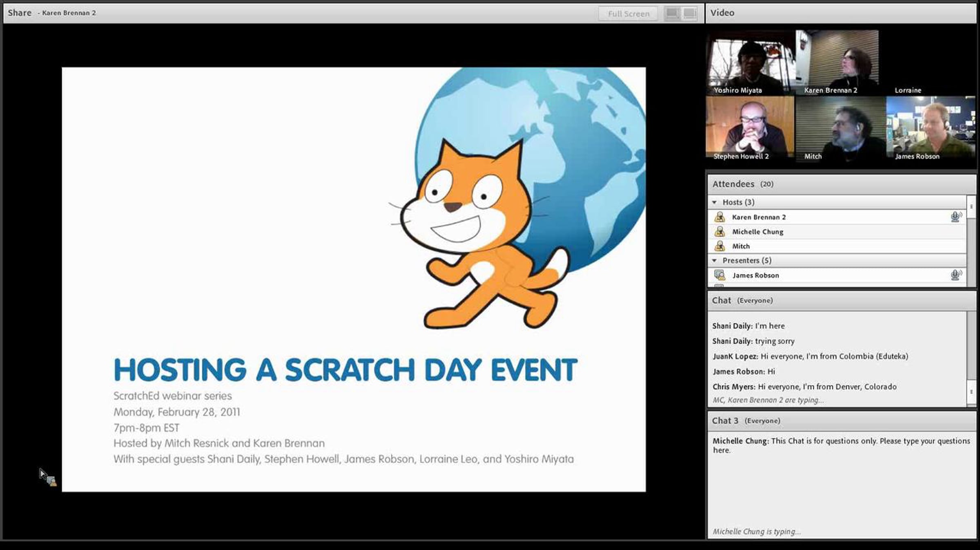Click the second layout view icon beside Full Screen

[x=690, y=13]
